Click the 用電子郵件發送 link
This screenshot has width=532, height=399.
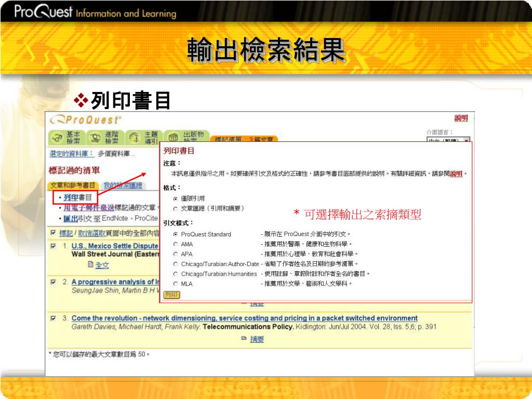pyautogui.click(x=89, y=208)
